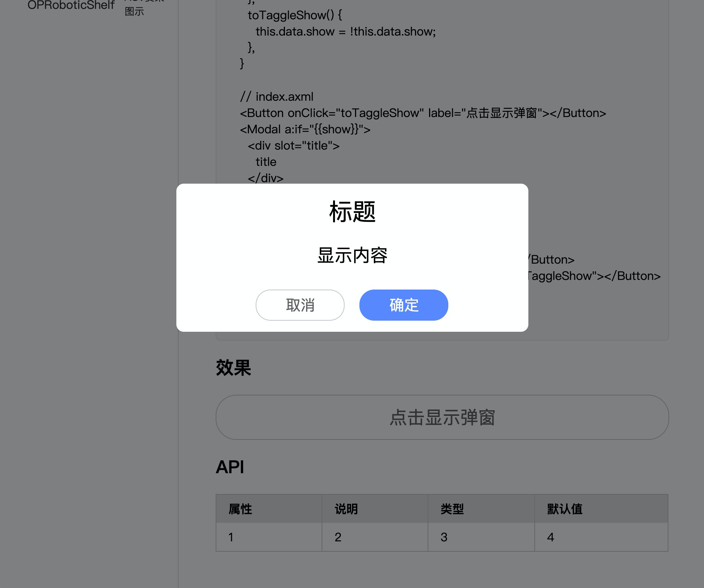Screen dimensions: 704x588
Task: Click the 默认值 column header
Action: click(x=601, y=509)
